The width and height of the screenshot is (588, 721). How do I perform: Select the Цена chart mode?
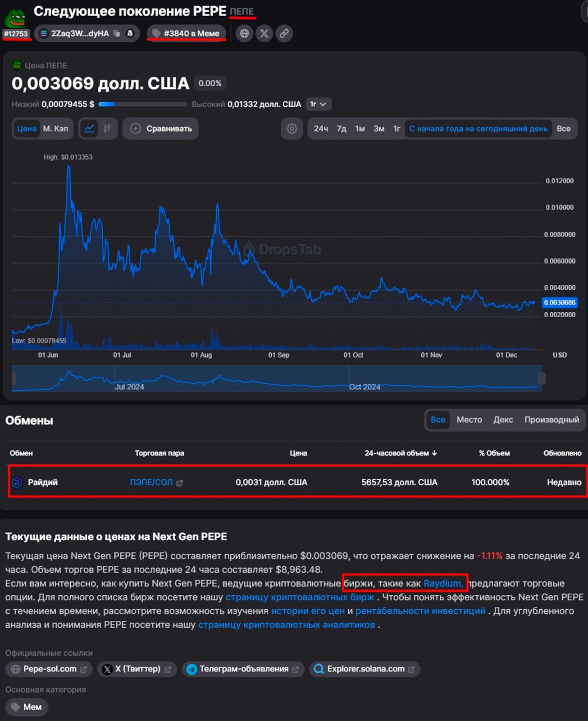[27, 128]
